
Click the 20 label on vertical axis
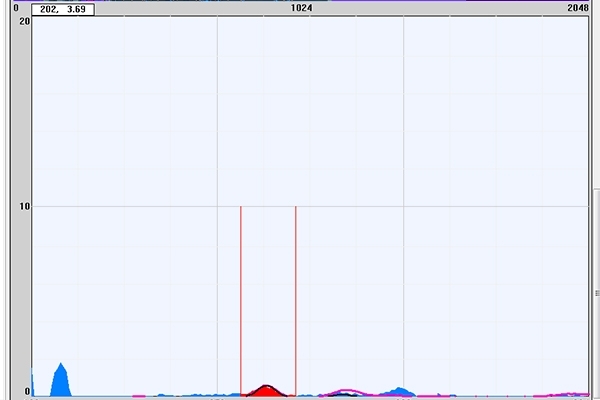24,20
